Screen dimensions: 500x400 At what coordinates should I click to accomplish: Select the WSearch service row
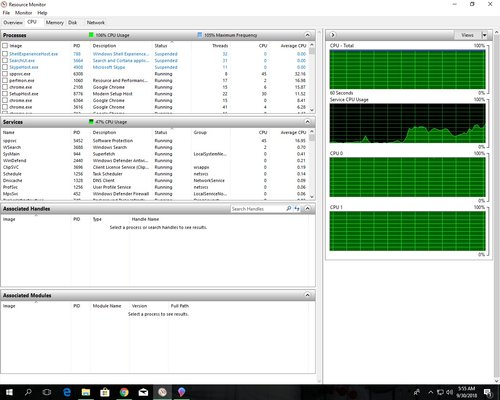155,147
